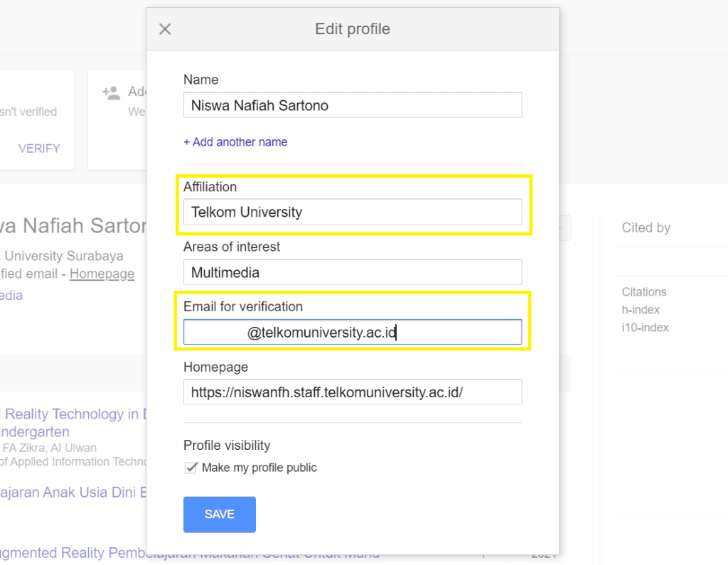Click 'Edit profile' dialog title
The image size is (728, 565).
(x=353, y=29)
